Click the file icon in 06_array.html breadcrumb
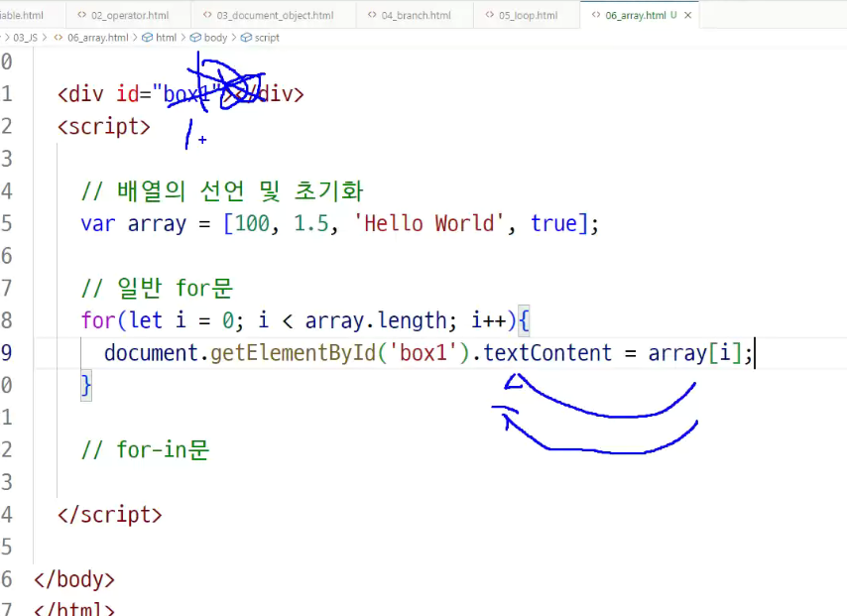 59,38
